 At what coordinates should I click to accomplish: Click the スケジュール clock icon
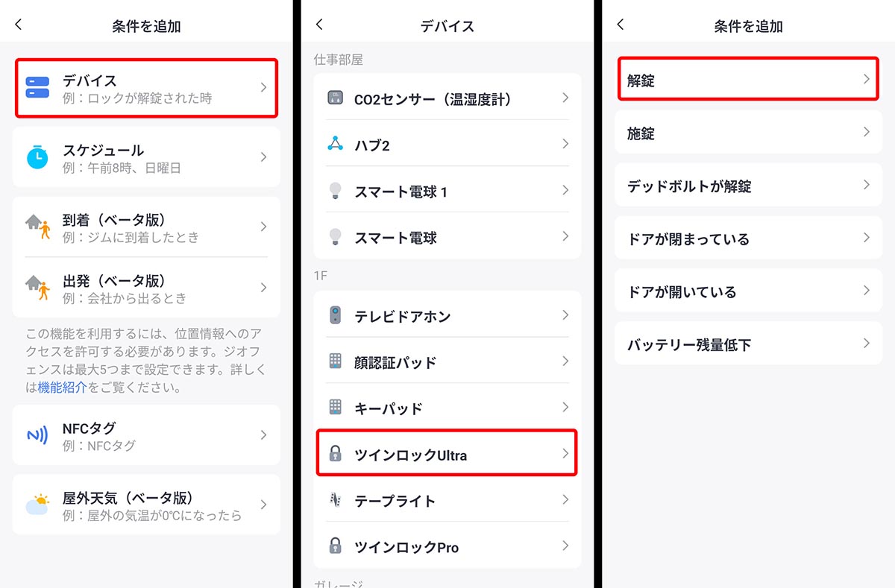(37, 157)
